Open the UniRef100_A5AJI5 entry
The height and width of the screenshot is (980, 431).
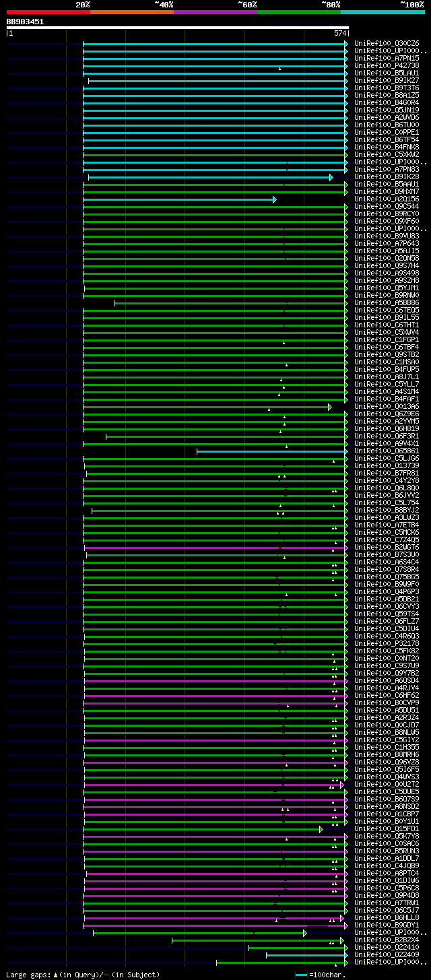pos(387,251)
